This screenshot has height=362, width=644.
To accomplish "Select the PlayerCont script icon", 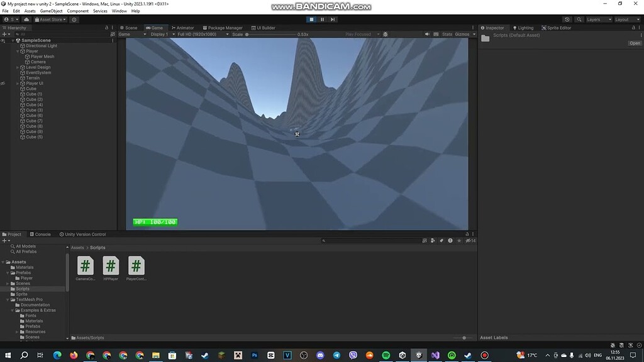I will (136, 266).
